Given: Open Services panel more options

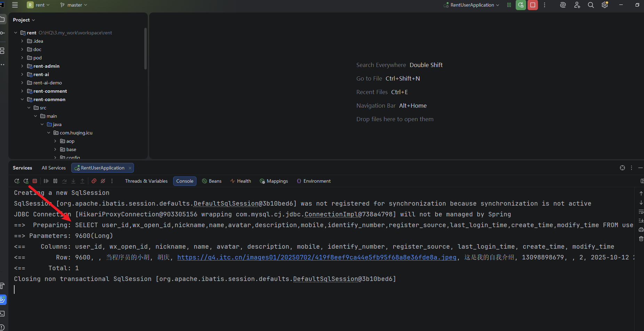Looking at the screenshot, I should point(631,168).
